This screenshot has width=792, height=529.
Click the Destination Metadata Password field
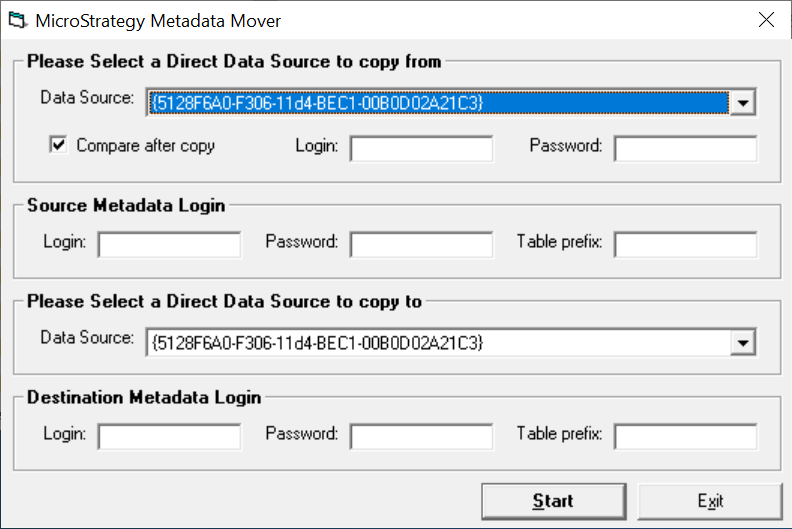click(421, 437)
